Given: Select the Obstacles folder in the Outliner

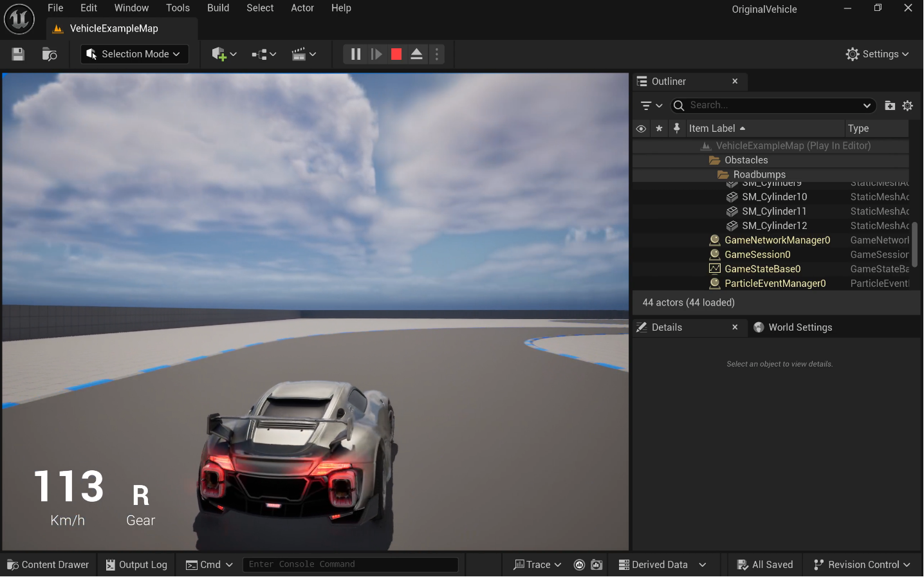Looking at the screenshot, I should point(771,160).
